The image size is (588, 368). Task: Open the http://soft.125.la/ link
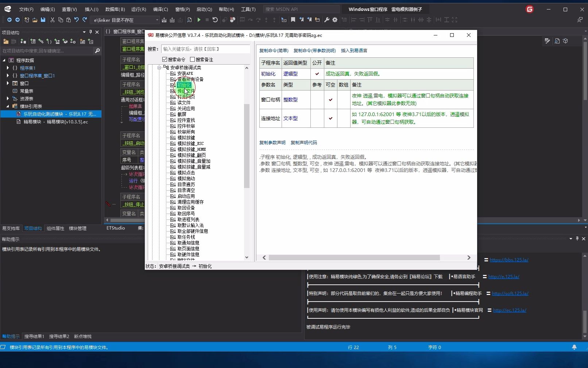(510, 294)
